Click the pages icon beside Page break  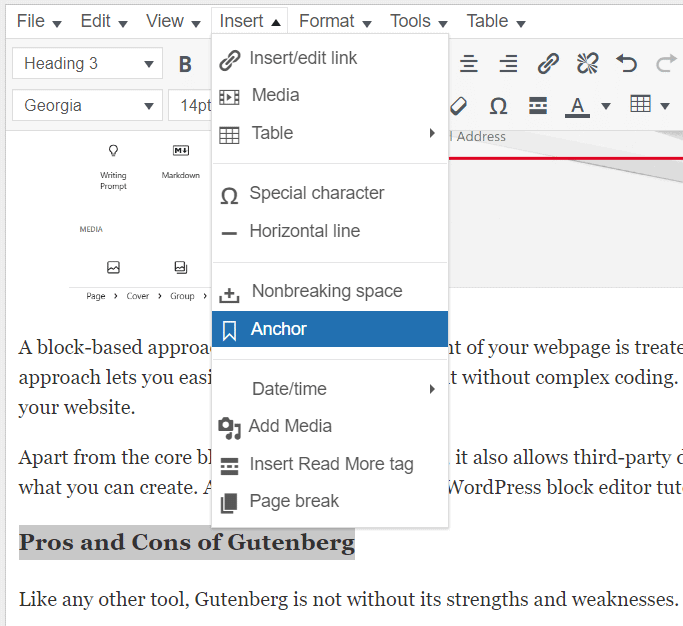coord(229,503)
